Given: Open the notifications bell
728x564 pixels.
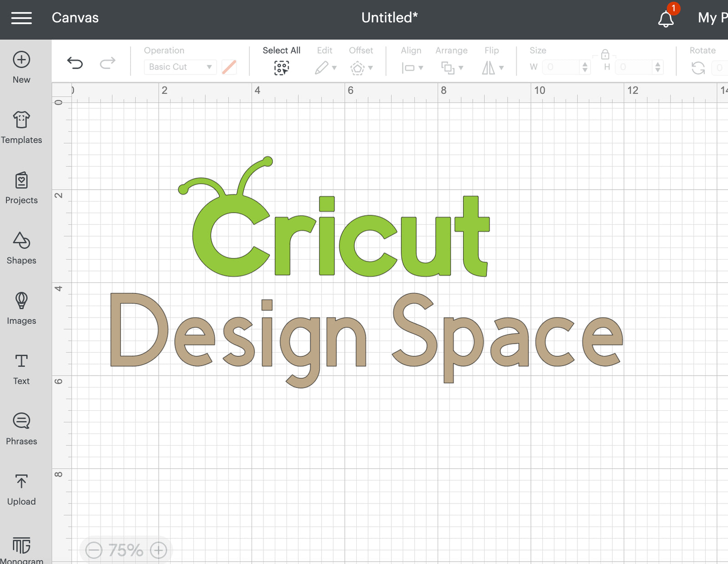Looking at the screenshot, I should click(x=666, y=19).
